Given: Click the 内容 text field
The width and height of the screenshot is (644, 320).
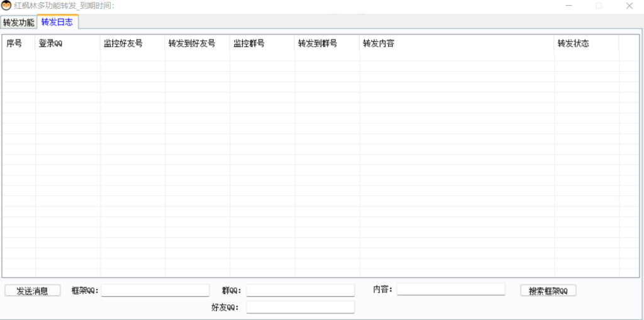Looking at the screenshot, I should [x=450, y=289].
